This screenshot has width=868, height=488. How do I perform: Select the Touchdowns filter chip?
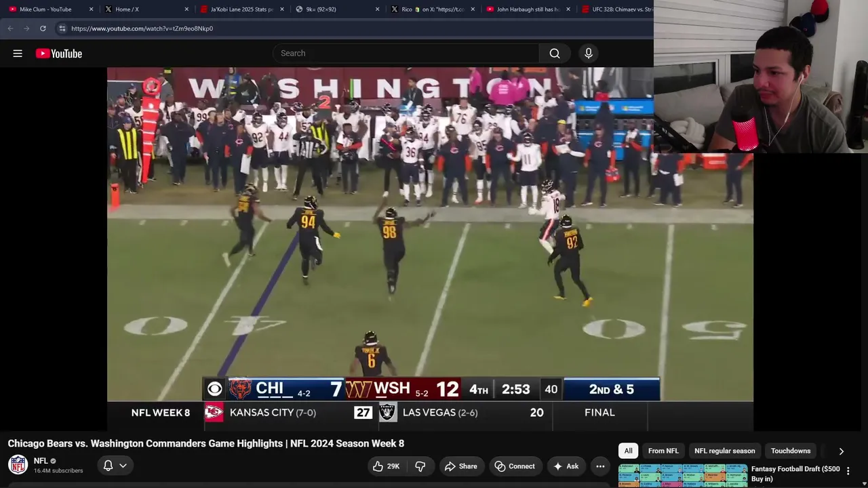click(791, 451)
